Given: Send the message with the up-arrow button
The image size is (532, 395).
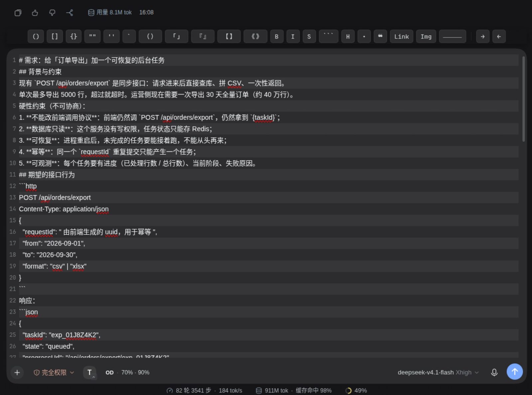Looking at the screenshot, I should pyautogui.click(x=515, y=371).
